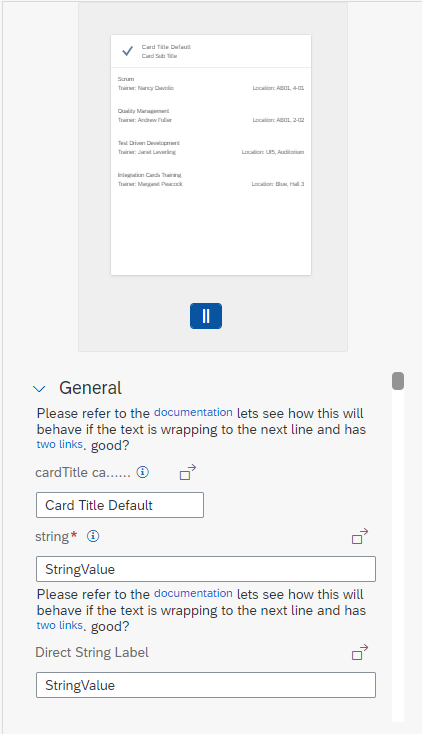Image resolution: width=422 pixels, height=734 pixels.
Task: Select Integration Cards Training preview item
Action: [x=211, y=179]
